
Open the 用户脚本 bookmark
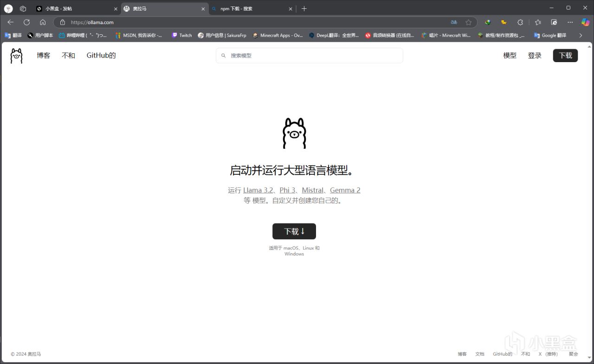(x=40, y=35)
